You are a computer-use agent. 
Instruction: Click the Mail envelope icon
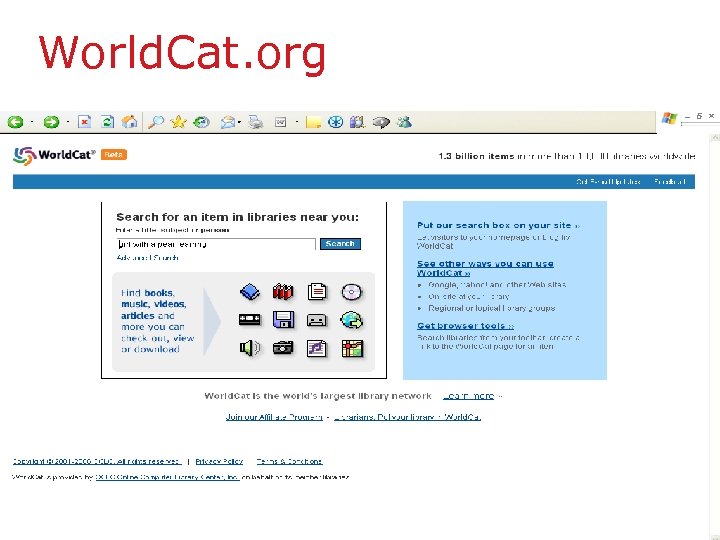click(x=228, y=122)
